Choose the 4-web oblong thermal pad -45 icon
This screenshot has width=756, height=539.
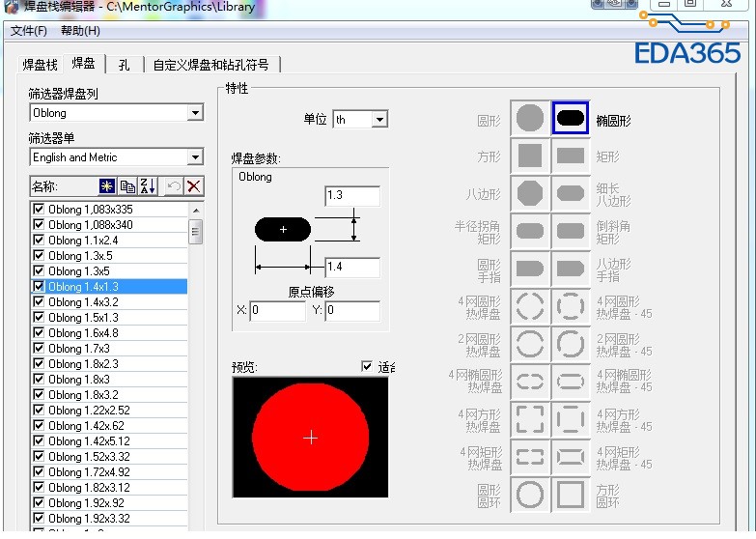point(571,382)
